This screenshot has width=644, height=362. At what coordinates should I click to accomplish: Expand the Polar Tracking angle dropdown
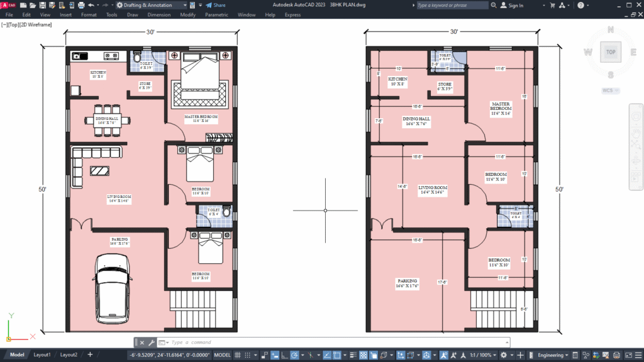(303, 355)
